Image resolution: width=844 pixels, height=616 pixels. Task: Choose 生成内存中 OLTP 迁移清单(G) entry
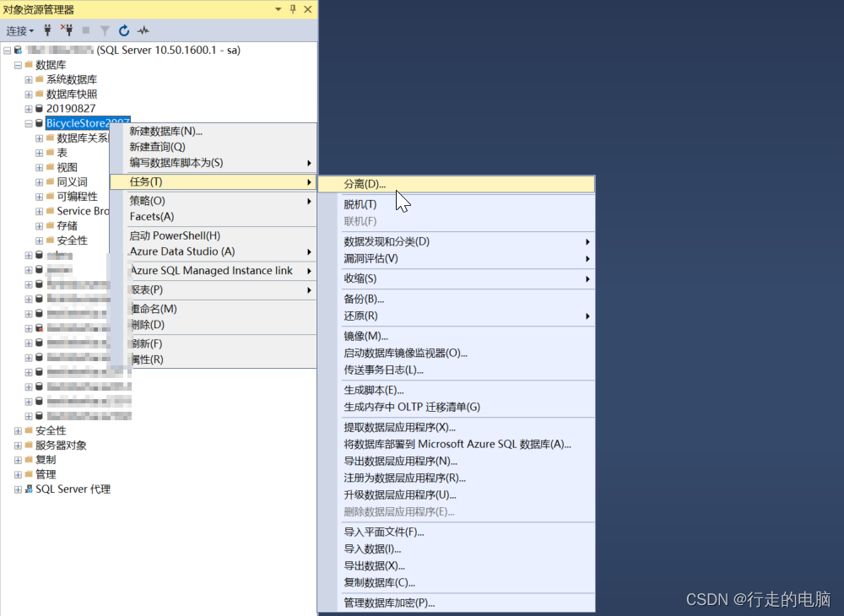point(457,408)
